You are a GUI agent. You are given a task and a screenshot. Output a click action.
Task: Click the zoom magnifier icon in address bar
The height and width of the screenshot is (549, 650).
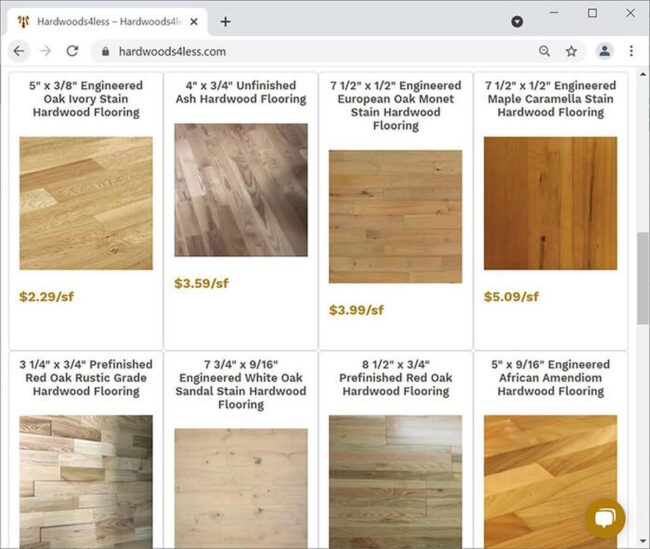(x=544, y=51)
